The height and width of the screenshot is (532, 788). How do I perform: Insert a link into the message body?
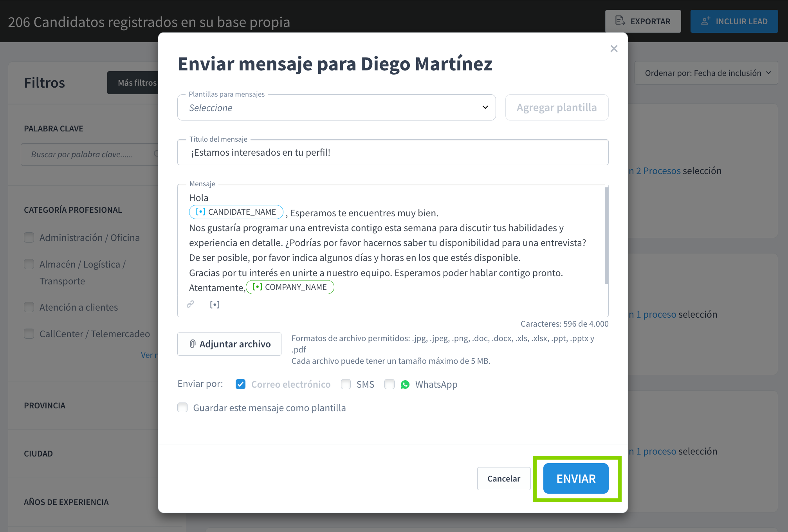(x=191, y=305)
